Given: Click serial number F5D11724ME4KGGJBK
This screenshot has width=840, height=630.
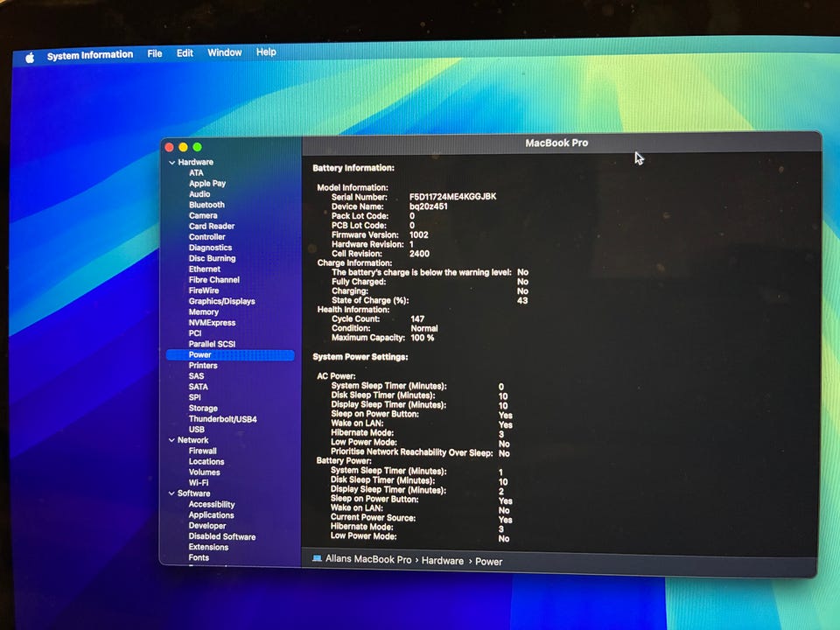Looking at the screenshot, I should coord(452,197).
